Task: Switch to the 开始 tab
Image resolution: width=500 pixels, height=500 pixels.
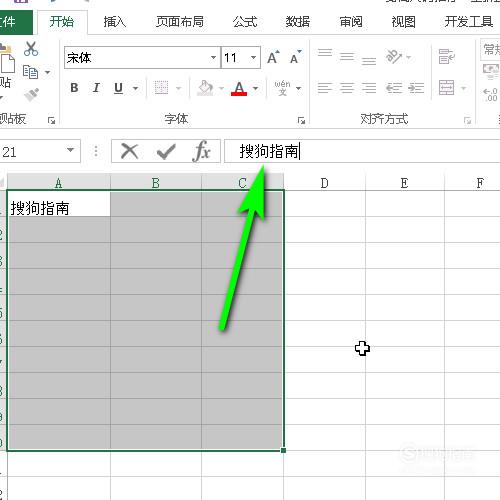Action: click(62, 22)
